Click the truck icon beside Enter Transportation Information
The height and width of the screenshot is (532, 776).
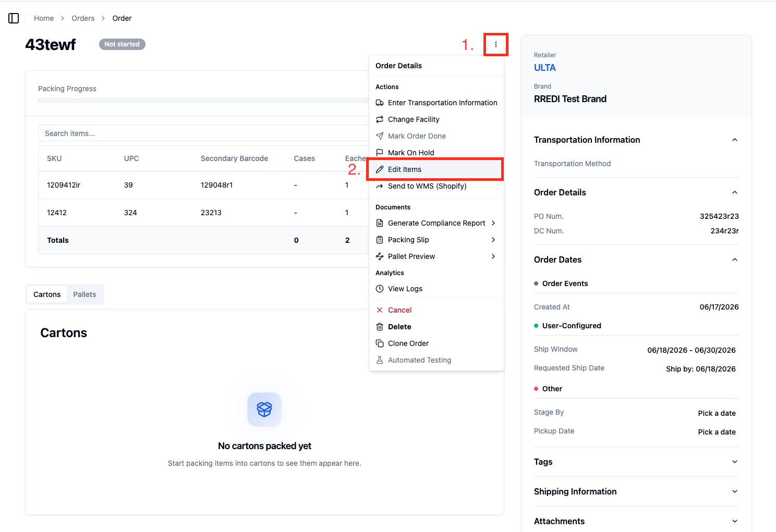[380, 103]
